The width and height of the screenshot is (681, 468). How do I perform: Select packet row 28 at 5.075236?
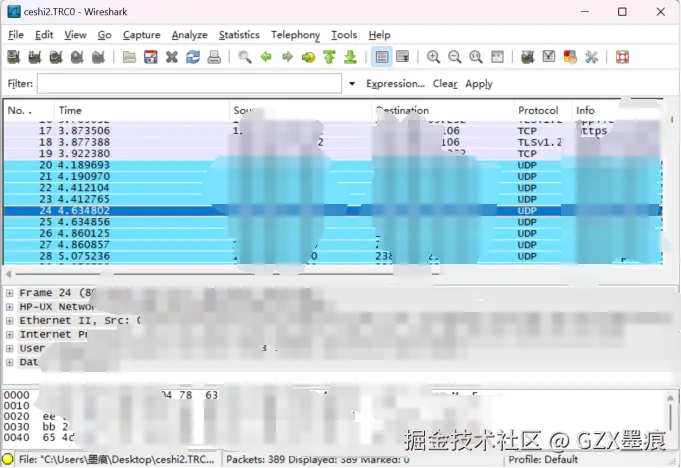(333, 256)
